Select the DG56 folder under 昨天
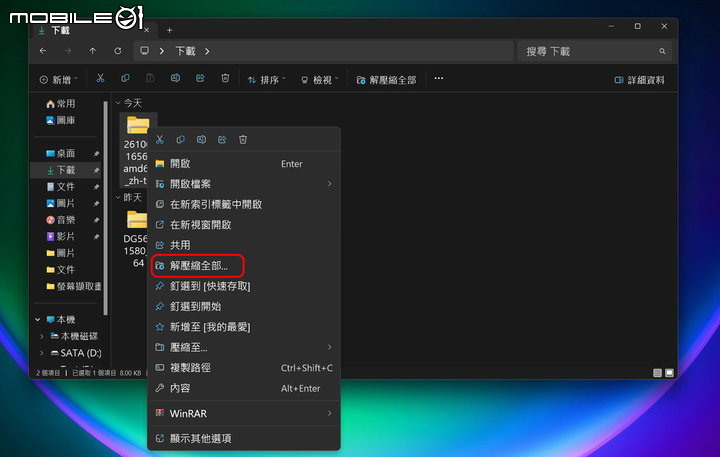Screen dimensions: 720x457 pyautogui.click(x=136, y=238)
